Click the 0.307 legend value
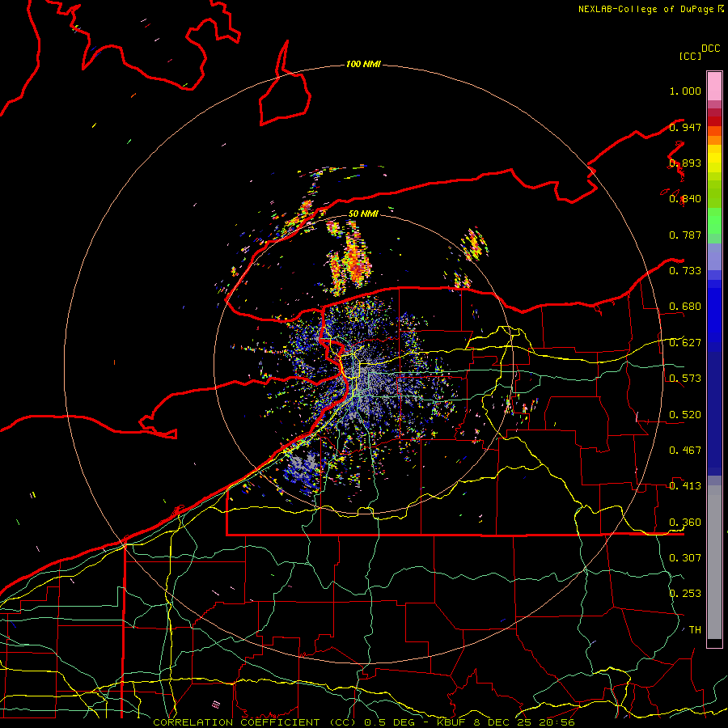Screen dimensions: 728x728 [685, 557]
